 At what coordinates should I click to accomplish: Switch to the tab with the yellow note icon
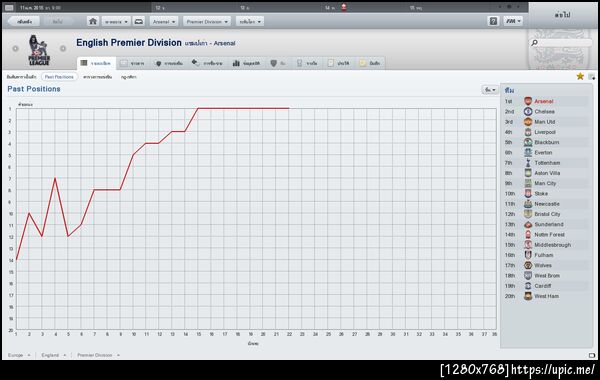click(x=370, y=63)
